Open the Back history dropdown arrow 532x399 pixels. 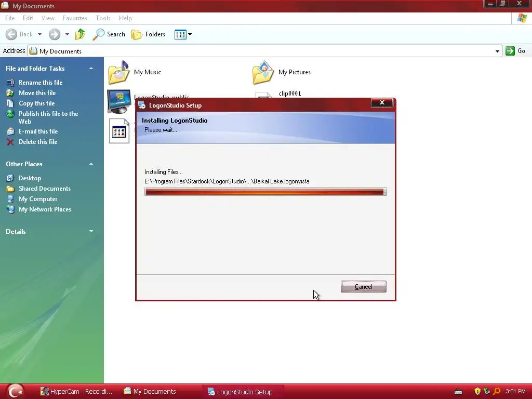coord(39,34)
